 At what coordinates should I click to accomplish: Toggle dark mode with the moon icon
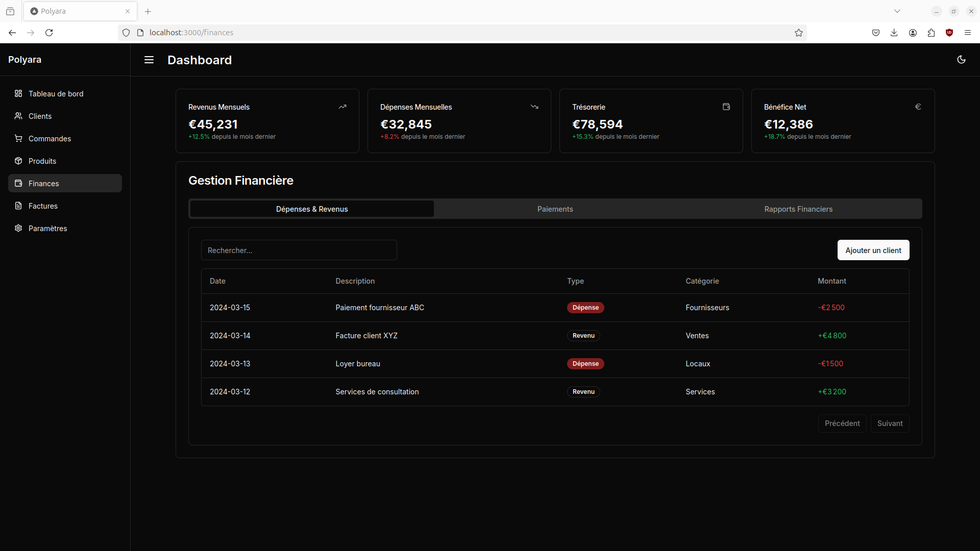961,60
